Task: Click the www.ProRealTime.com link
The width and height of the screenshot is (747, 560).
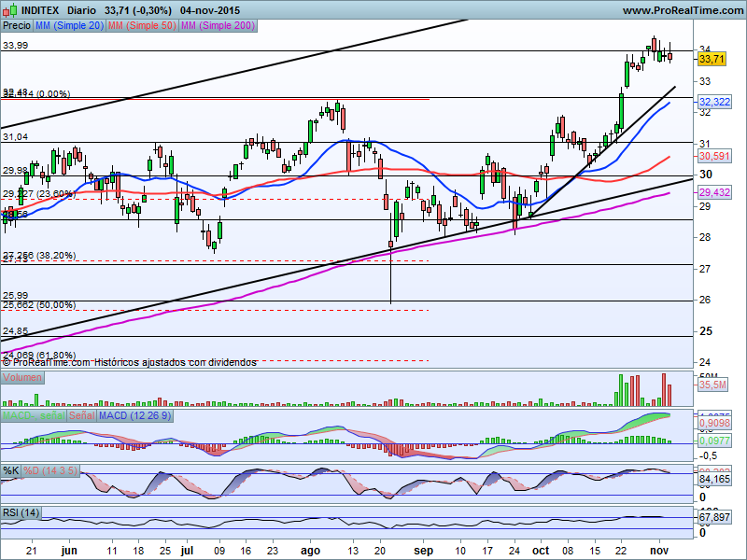Action: coord(684,10)
